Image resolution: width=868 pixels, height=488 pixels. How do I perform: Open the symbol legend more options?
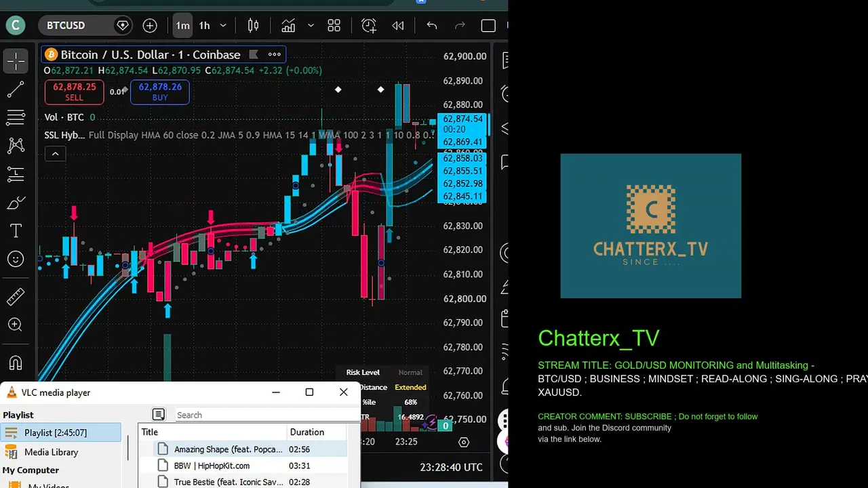275,54
